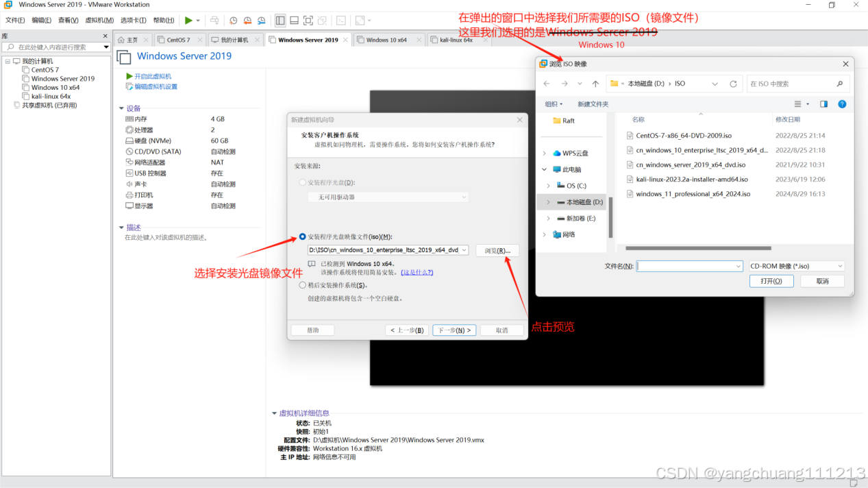
Task: Close the Windows Server 2019 tab
Action: coord(346,40)
